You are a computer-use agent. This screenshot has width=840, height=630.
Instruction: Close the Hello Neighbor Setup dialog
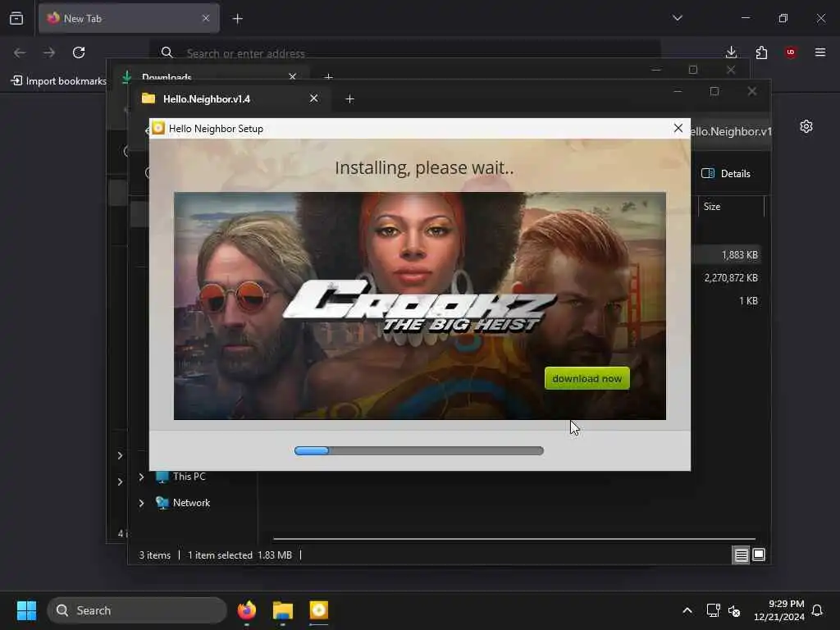coord(678,128)
